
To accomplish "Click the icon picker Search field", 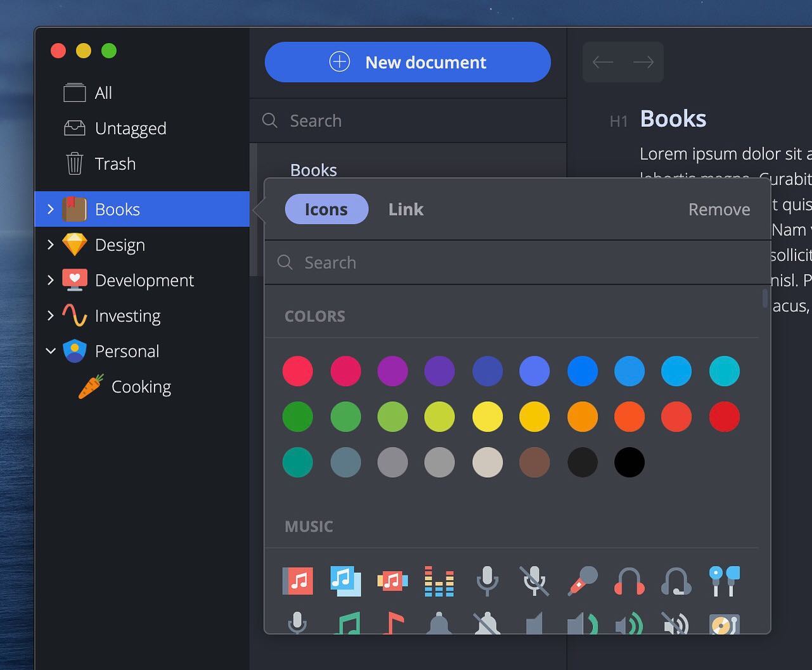I will click(517, 262).
